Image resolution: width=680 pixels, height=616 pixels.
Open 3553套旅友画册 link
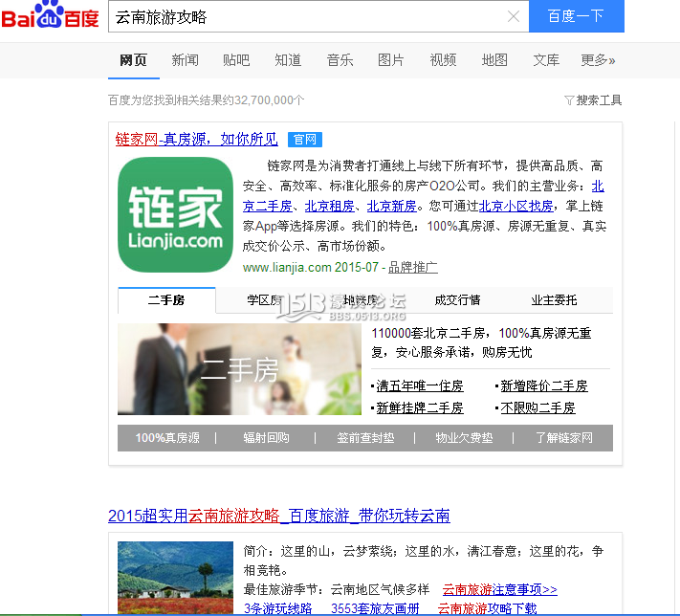tap(375, 608)
